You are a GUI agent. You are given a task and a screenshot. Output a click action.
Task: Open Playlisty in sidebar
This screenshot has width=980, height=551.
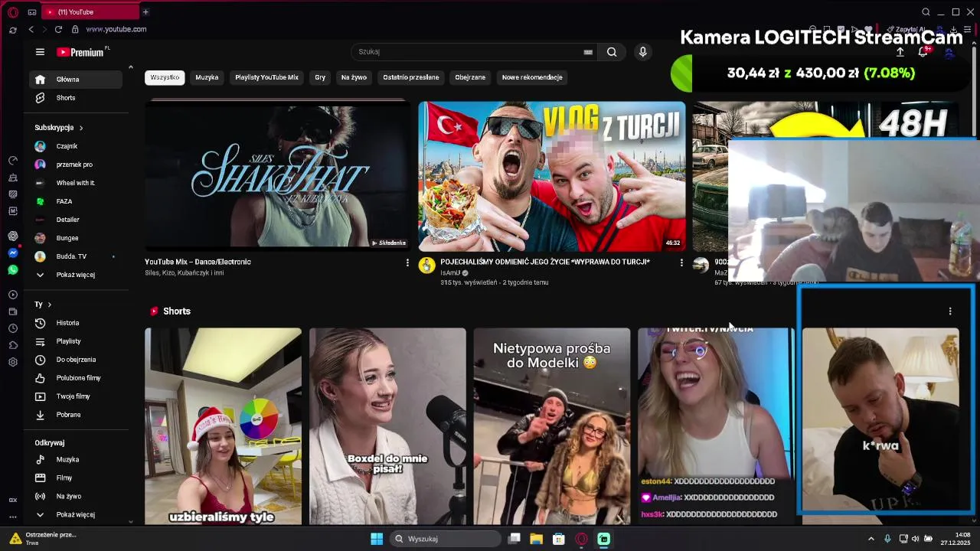point(75,341)
